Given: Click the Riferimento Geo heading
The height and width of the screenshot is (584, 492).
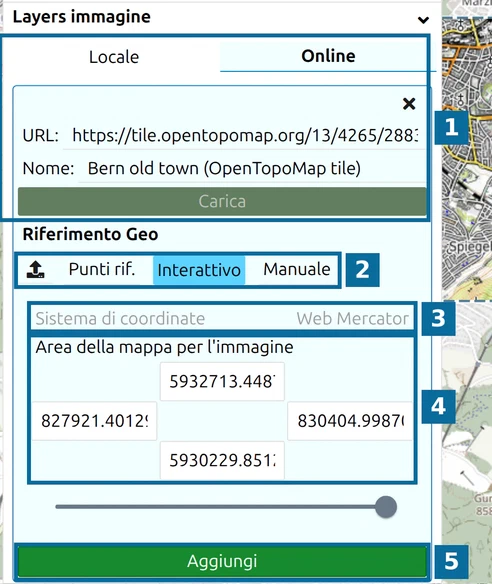Looking at the screenshot, I should point(91,234).
